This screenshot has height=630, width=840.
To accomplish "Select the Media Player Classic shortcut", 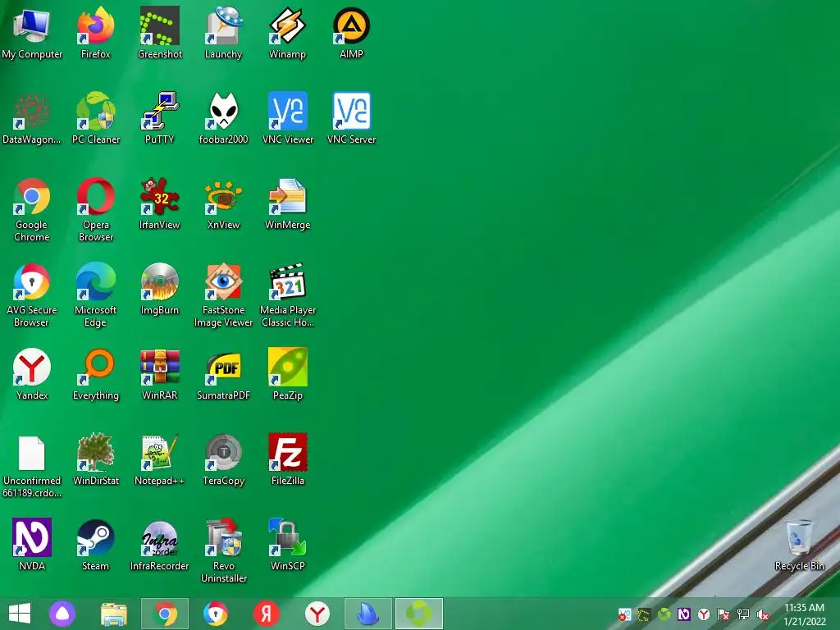I will tap(288, 295).
